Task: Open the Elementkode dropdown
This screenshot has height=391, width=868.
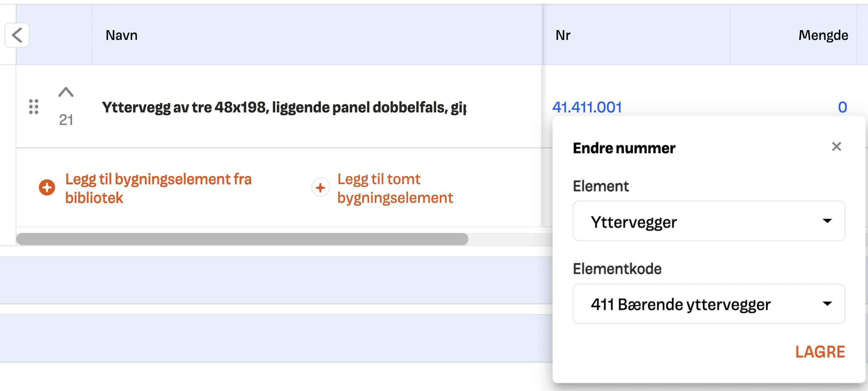Action: pos(708,304)
